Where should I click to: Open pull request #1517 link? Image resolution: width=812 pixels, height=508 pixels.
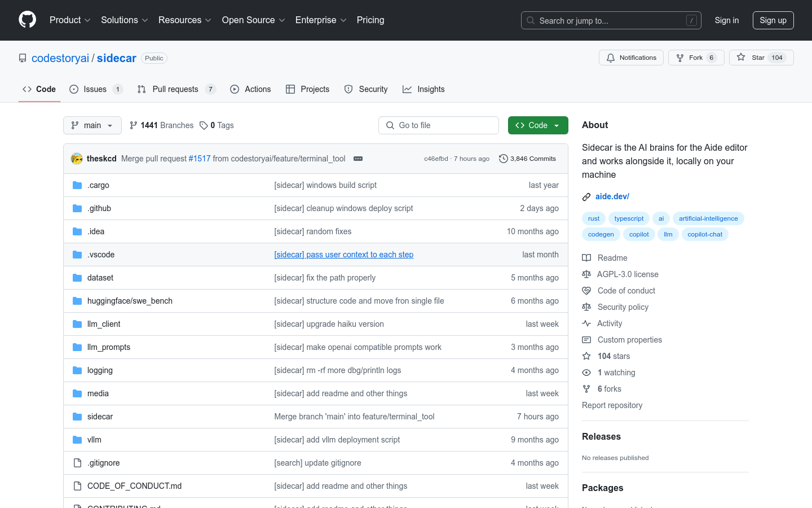[x=200, y=159]
